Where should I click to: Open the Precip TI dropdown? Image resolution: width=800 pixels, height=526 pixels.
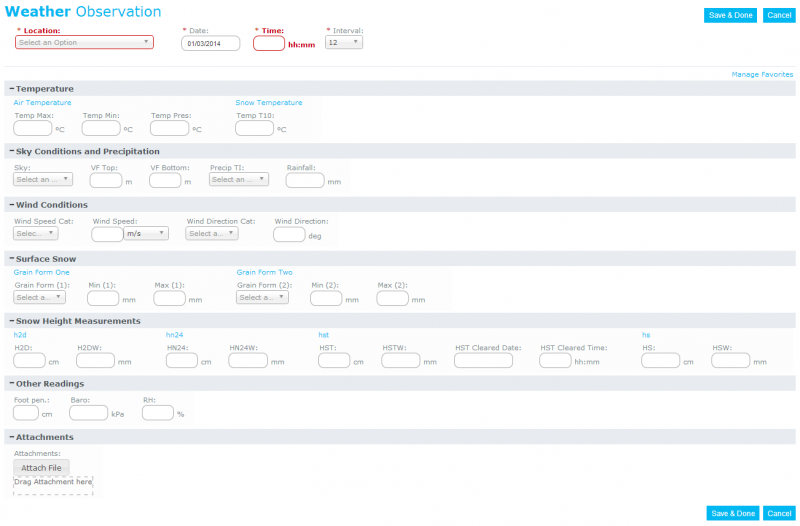pyautogui.click(x=239, y=179)
